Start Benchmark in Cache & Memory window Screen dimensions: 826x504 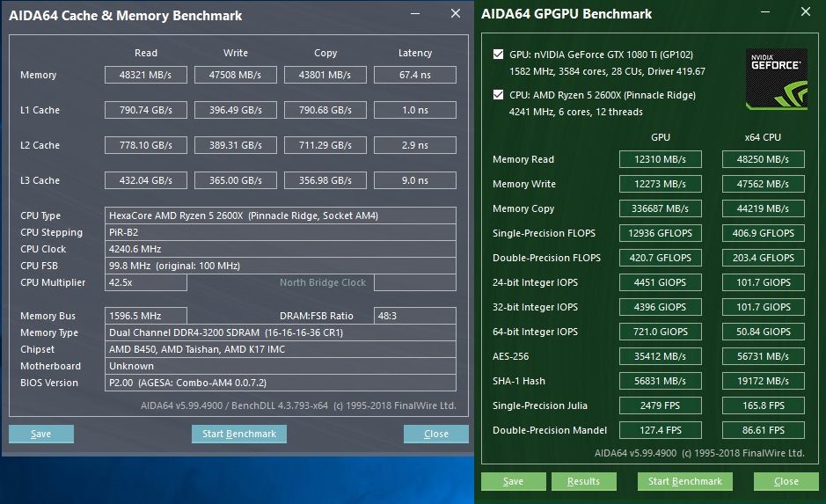(x=239, y=434)
